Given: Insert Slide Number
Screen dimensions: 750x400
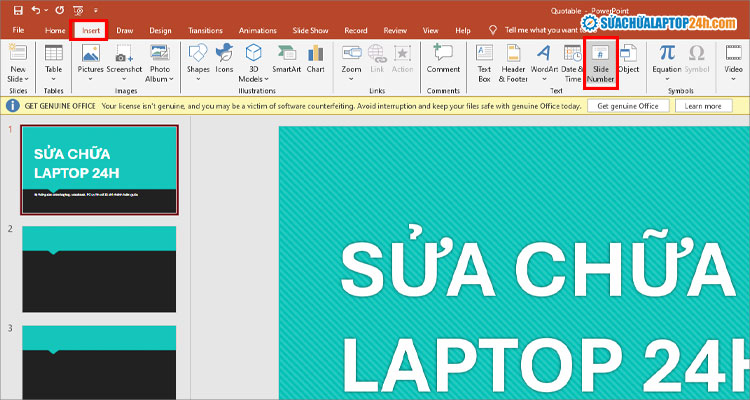Looking at the screenshot, I should pos(601,63).
